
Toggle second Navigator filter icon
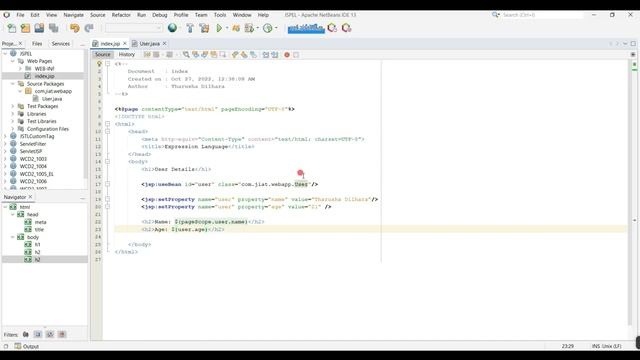(38, 334)
